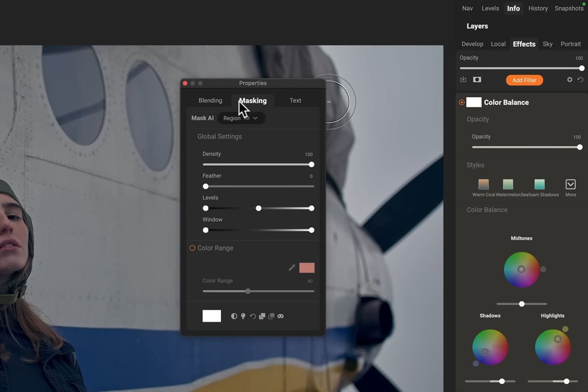Viewport: 588px width, 392px height.
Task: Switch to the Text tab in Properties
Action: (295, 100)
